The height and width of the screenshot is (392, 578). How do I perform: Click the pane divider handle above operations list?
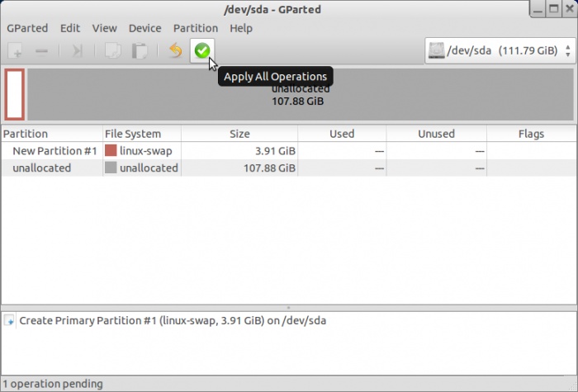[x=289, y=308]
